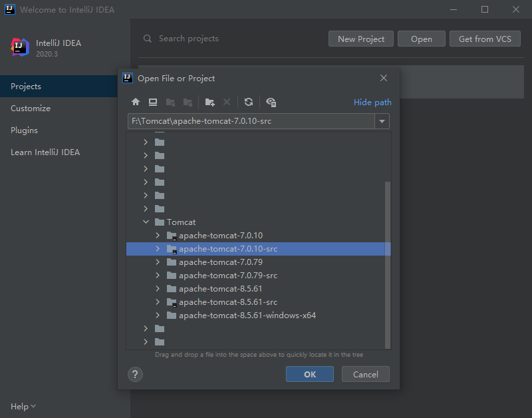Image resolution: width=532 pixels, height=418 pixels.
Task: Close the Open File or Project dialog
Action: [x=383, y=78]
